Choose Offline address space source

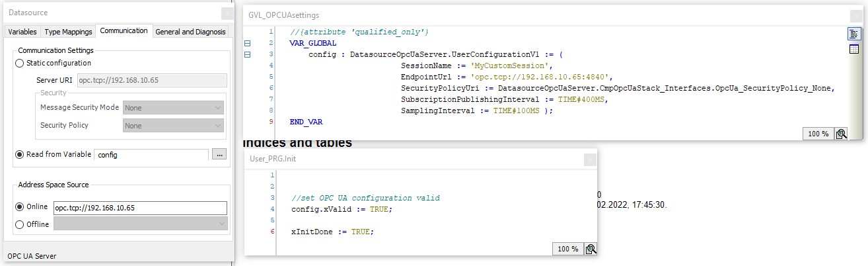point(19,224)
